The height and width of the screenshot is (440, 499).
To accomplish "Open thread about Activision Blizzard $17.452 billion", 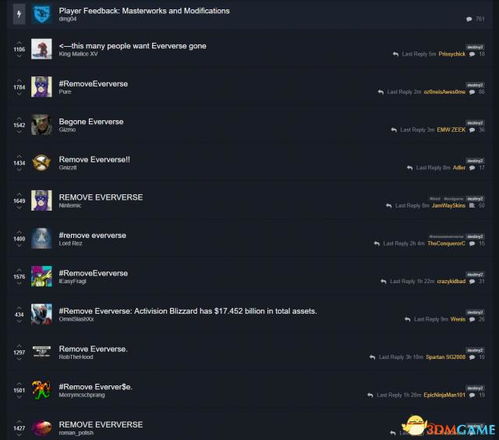I will tap(188, 311).
